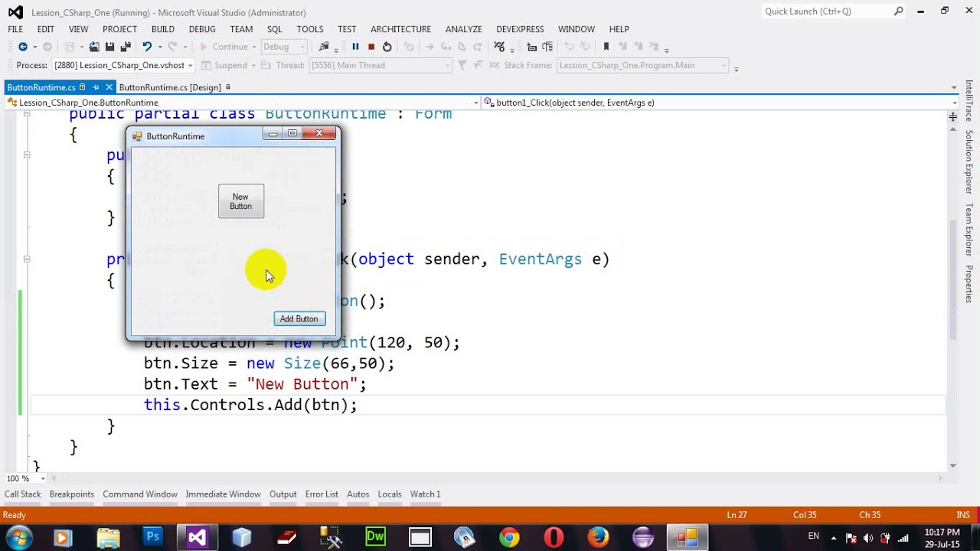Collapse the constructor outline region
This screenshot has width=980, height=551.
pos(27,155)
